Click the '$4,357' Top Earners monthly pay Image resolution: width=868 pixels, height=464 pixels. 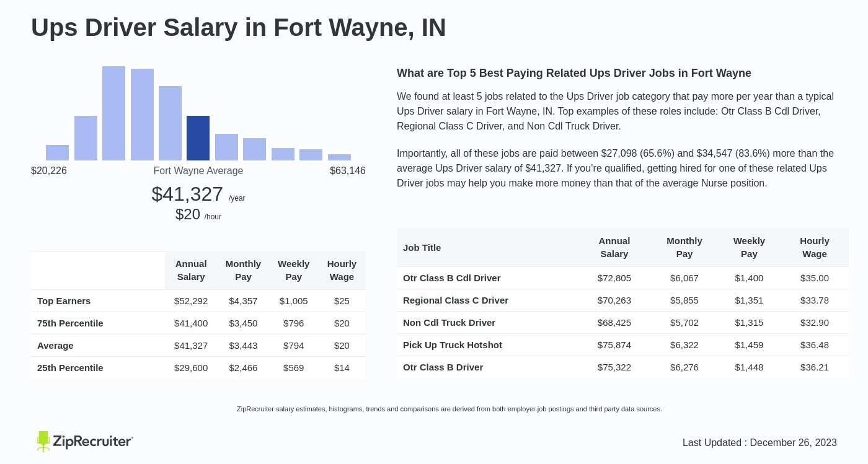tap(243, 300)
